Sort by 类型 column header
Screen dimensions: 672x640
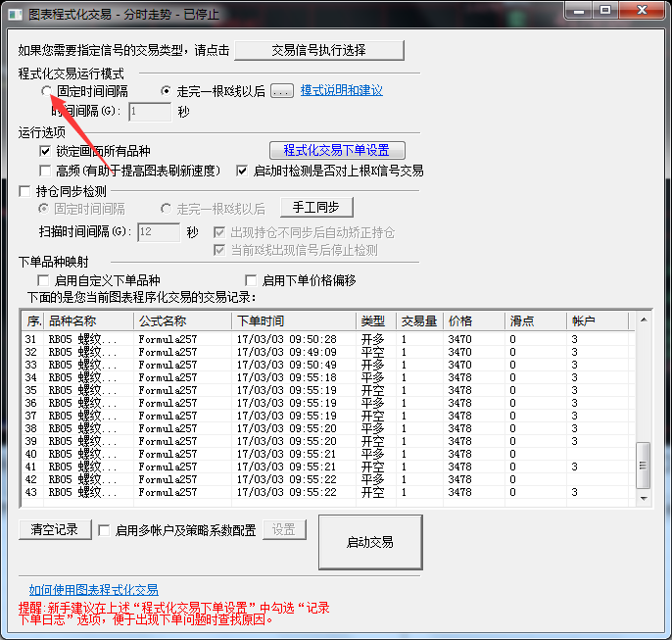coord(376,321)
